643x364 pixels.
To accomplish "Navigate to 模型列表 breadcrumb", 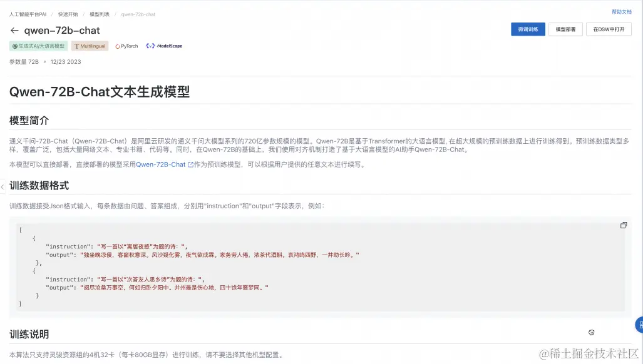I will (x=100, y=14).
